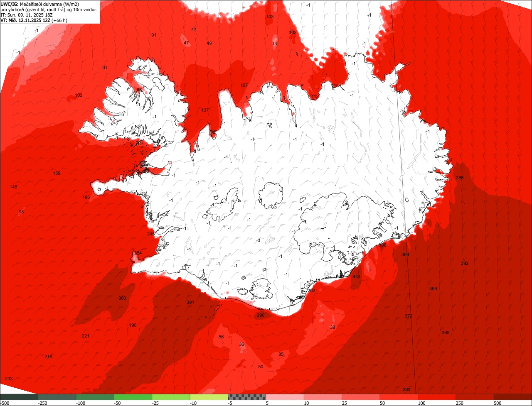This screenshot has width=532, height=406.
Task: Click the valid time 'VT: Mið. 12.11.2025 12Z (+66 h)'
Action: pos(34,20)
